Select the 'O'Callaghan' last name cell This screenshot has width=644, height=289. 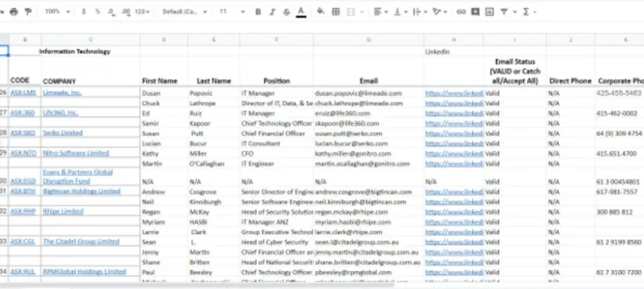(213, 164)
